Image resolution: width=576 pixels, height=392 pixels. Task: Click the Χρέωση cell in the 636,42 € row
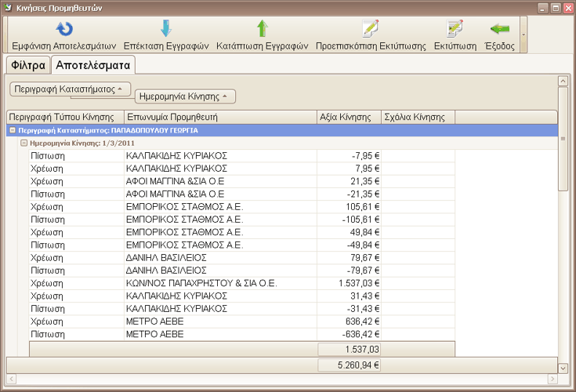coord(77,321)
